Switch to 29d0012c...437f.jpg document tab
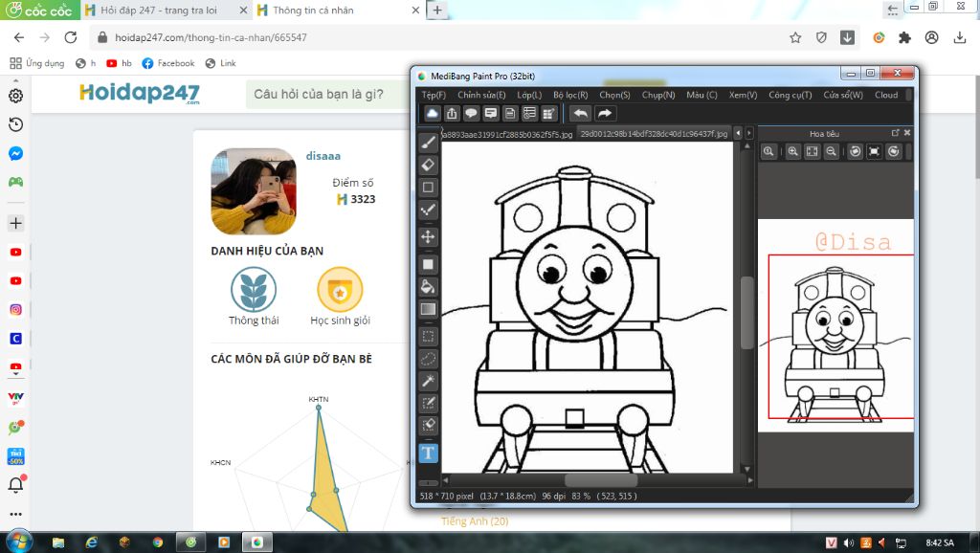This screenshot has height=553, width=980. (654, 134)
